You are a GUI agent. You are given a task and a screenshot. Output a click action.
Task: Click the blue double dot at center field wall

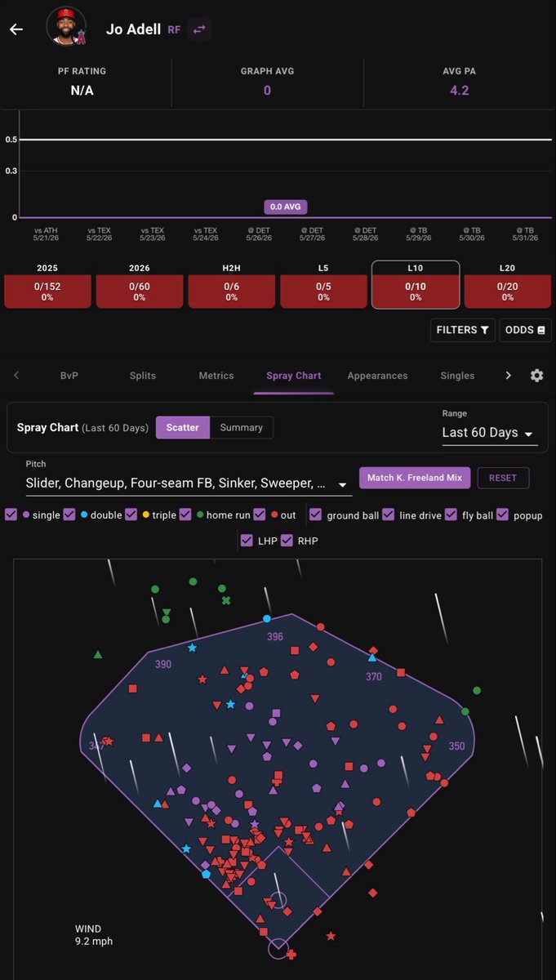pos(266,619)
